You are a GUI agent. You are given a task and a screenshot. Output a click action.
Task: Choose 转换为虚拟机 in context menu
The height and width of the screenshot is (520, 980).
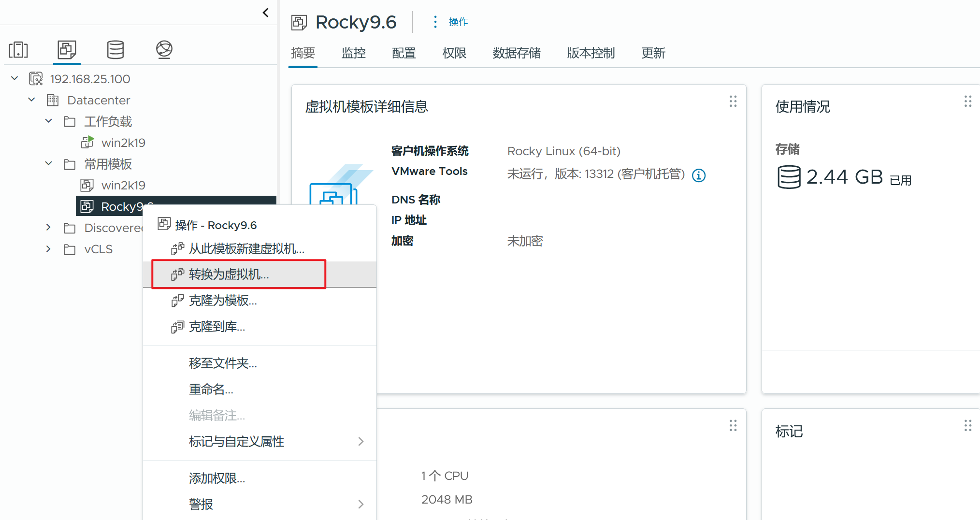coord(260,274)
